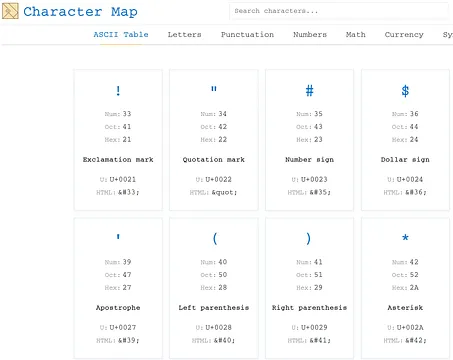453x360 pixels.
Task: Switch to the Letters tab
Action: [x=184, y=34]
